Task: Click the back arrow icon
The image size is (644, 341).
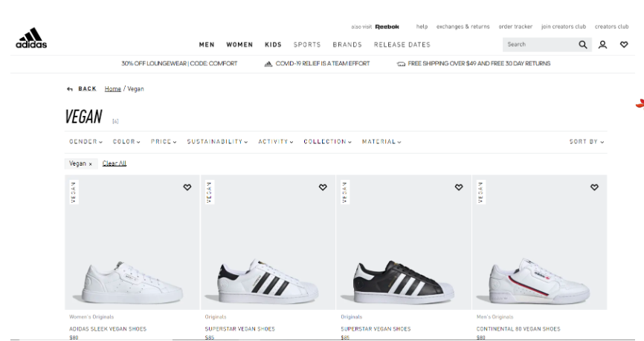Action: click(70, 89)
